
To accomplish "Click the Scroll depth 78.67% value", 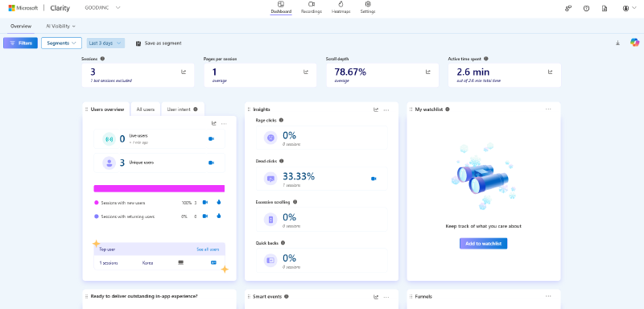I will (350, 72).
